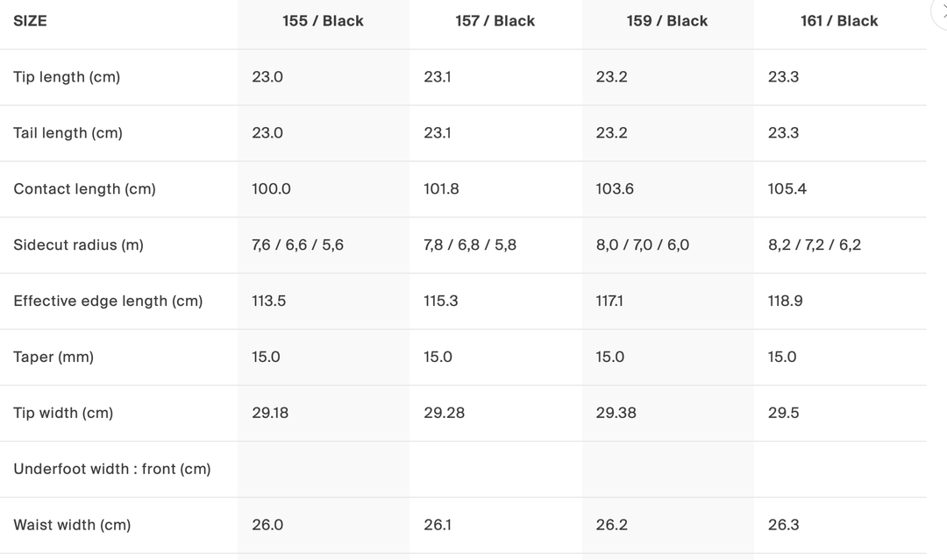Select the Tip width (cm) row label
The image size is (947, 560).
(63, 414)
